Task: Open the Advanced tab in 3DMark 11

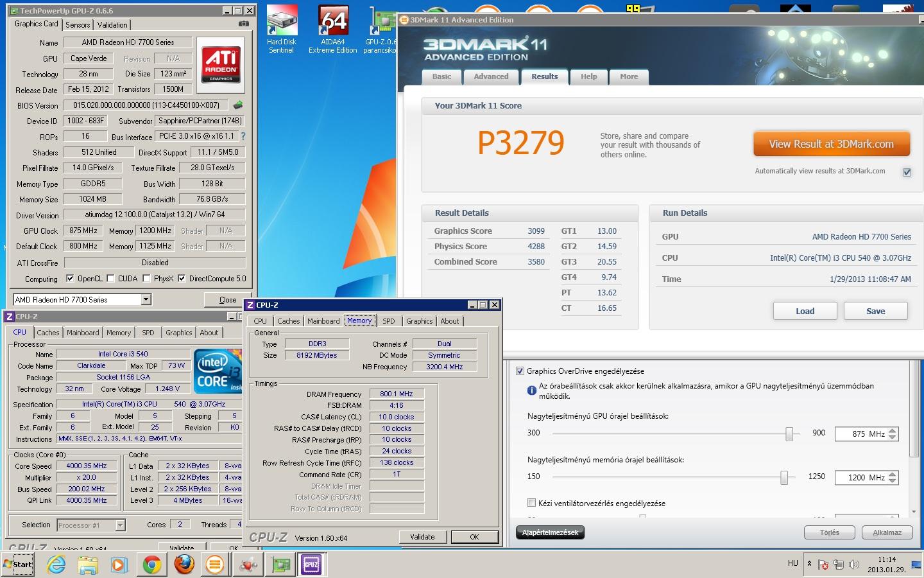Action: click(x=491, y=76)
